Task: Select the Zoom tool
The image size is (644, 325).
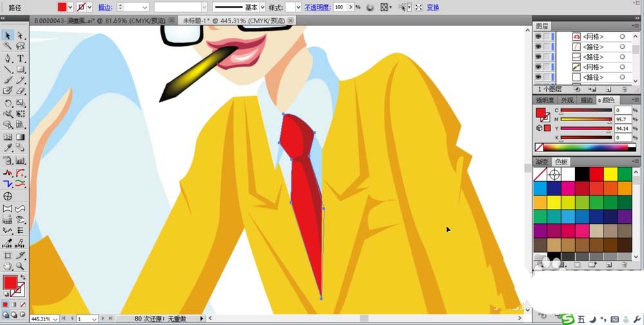Action: click(20, 266)
